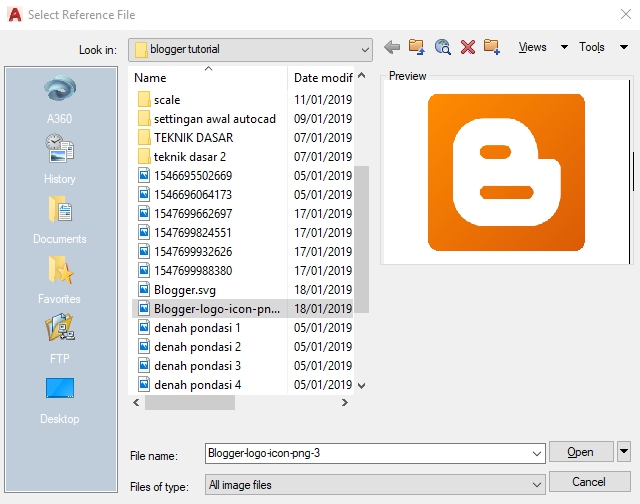Click the denah pondasi 1 file icon
The height and width of the screenshot is (504, 640).
click(x=144, y=328)
